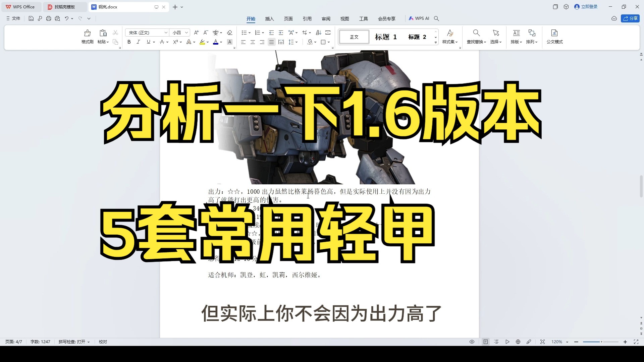Click the Print Preview icon in quick access toolbar
The height and width of the screenshot is (362, 644).
pyautogui.click(x=57, y=18)
